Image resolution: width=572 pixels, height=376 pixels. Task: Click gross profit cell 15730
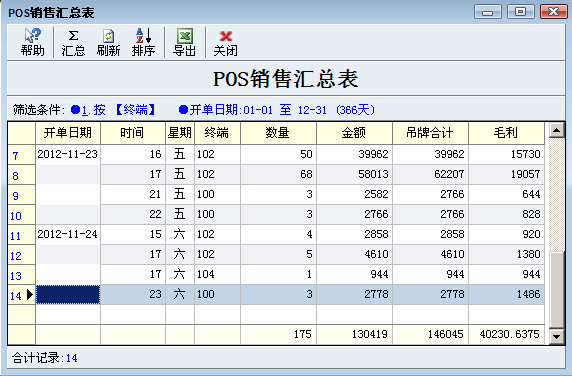tap(506, 154)
